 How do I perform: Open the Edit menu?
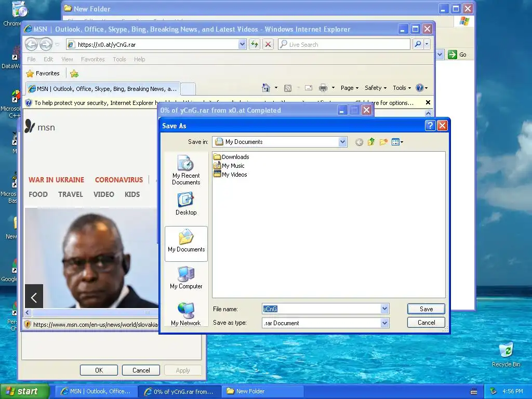pos(48,59)
